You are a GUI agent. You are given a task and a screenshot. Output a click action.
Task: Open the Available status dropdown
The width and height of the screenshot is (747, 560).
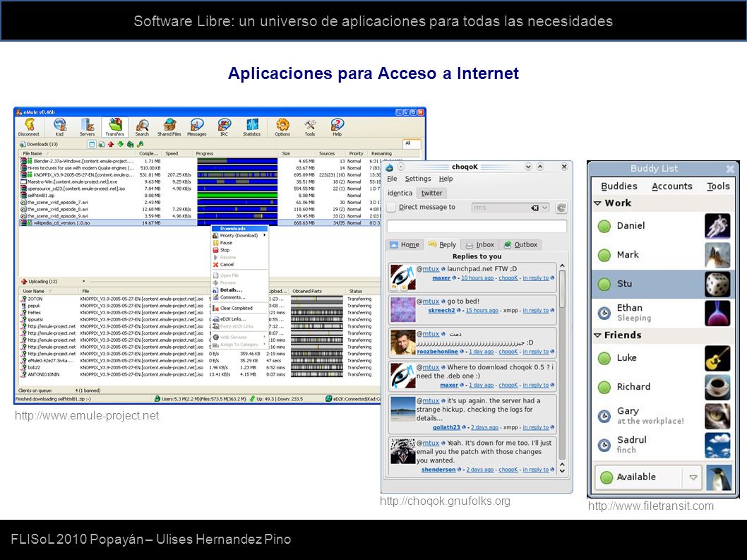coord(693,477)
